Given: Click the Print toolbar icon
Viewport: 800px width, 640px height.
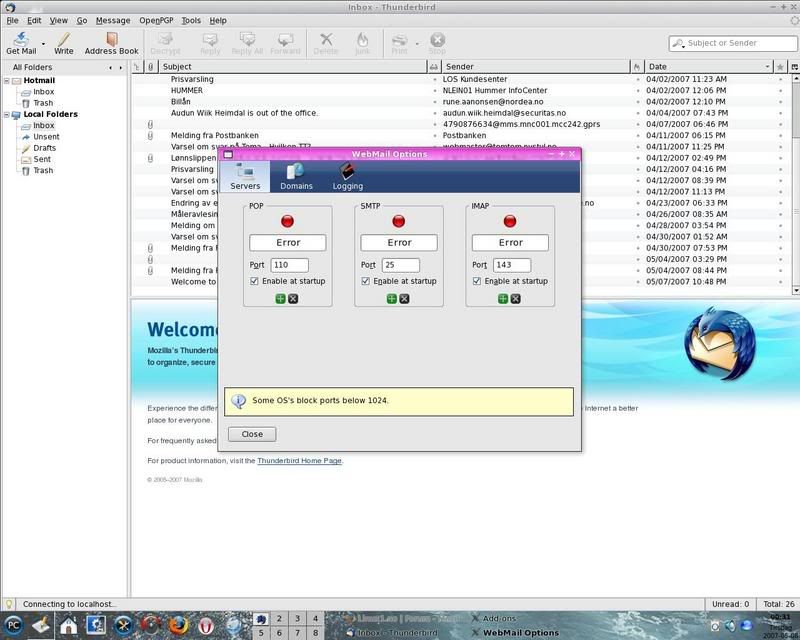Looking at the screenshot, I should point(399,43).
